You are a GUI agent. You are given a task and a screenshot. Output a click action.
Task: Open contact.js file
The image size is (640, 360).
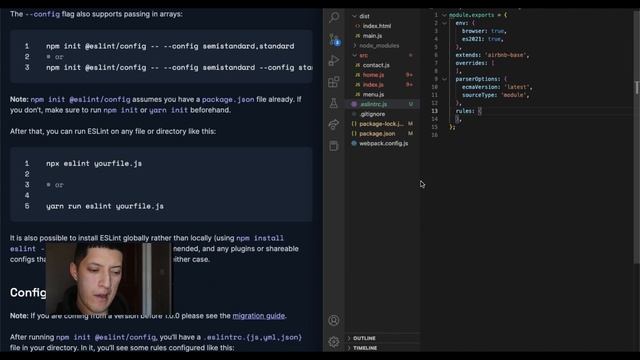click(x=376, y=65)
